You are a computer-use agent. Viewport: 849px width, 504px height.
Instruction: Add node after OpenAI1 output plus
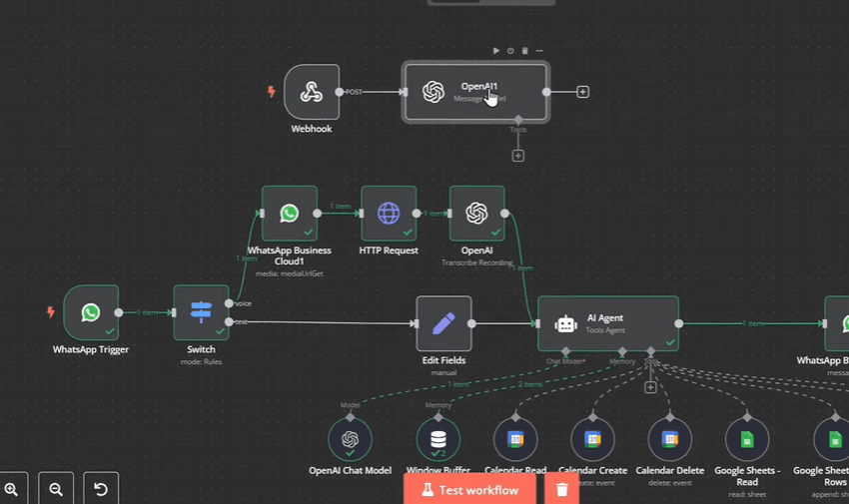(x=582, y=92)
